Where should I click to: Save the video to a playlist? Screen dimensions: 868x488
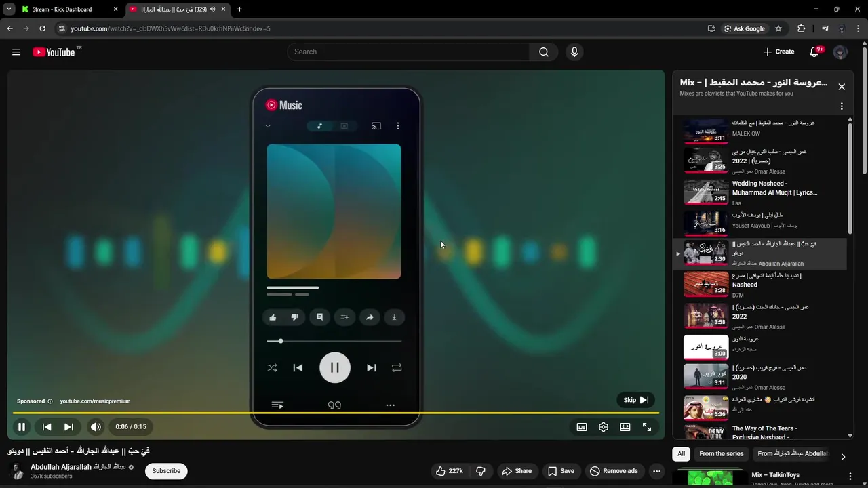coord(561,471)
